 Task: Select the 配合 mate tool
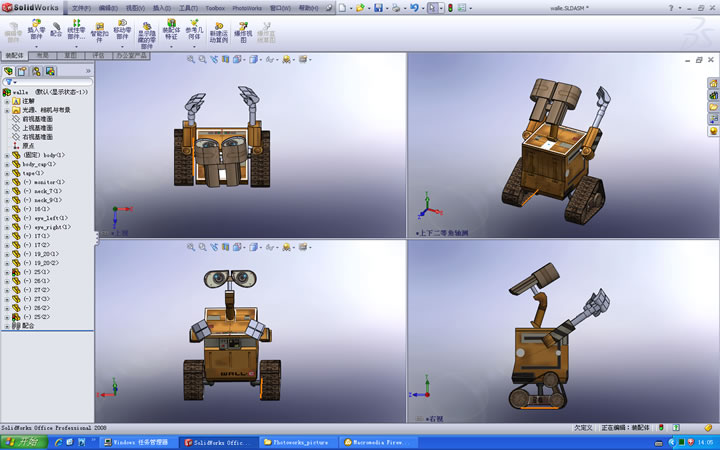click(56, 29)
